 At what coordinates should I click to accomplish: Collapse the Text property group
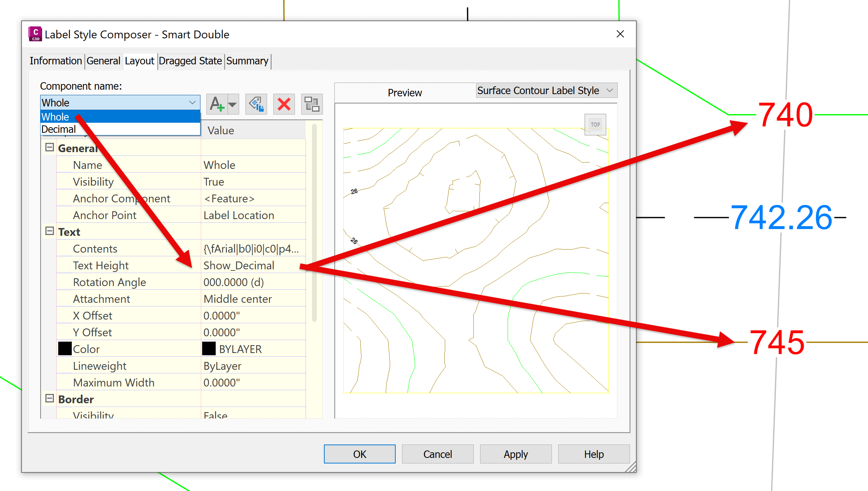click(x=49, y=231)
